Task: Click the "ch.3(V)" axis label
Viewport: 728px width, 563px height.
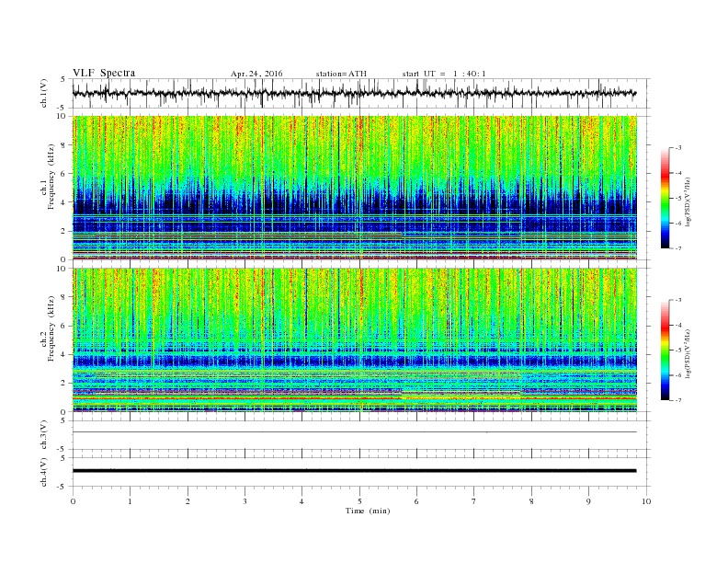Action: click(44, 435)
